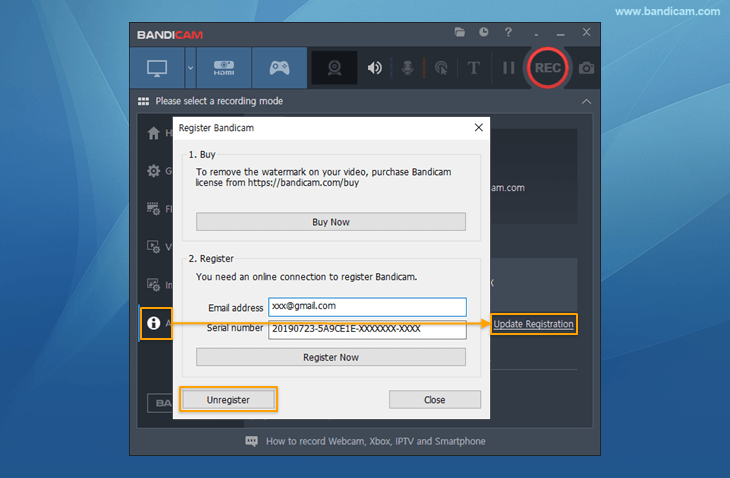The image size is (730, 478).
Task: Click the Register Now button
Action: pos(331,357)
